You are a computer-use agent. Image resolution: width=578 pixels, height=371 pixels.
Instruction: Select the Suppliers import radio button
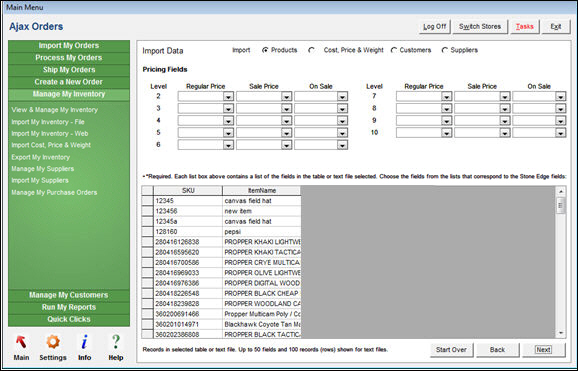445,50
